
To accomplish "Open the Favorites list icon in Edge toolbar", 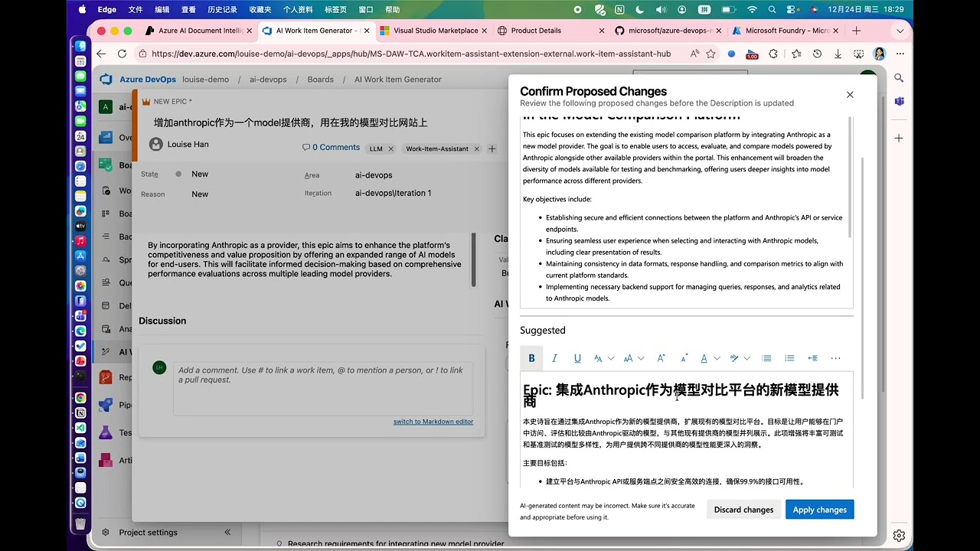I will 797,54.
